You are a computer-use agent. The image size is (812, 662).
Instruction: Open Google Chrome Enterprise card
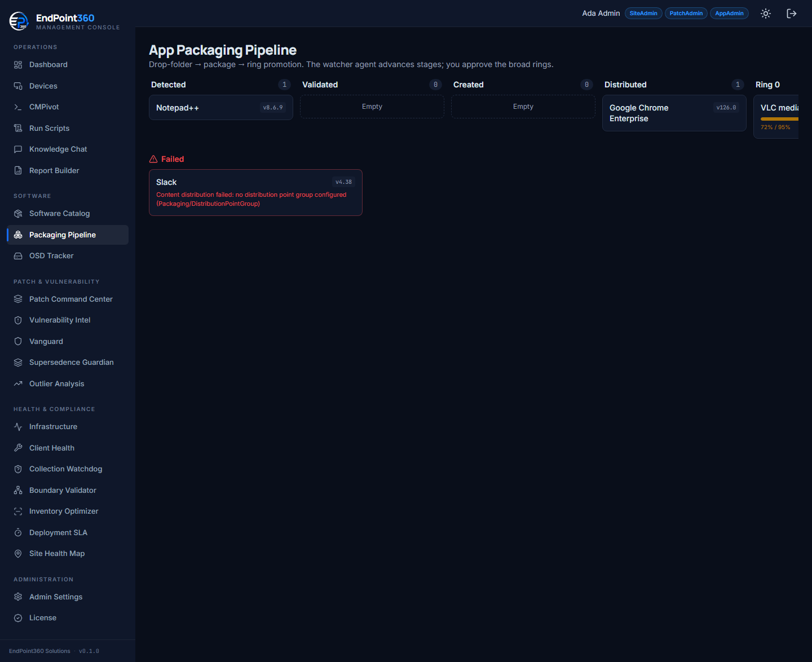pos(674,113)
